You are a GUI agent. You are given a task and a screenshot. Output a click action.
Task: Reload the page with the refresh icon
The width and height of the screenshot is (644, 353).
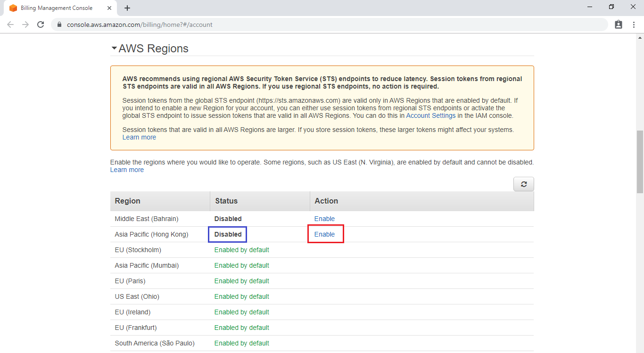tap(41, 25)
